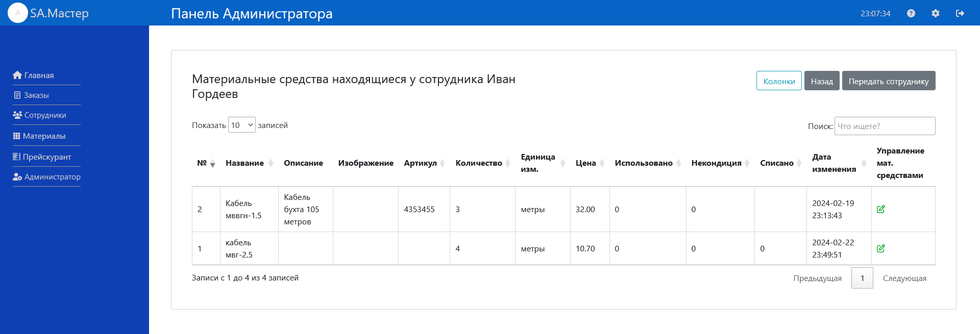
Task: Click the admin user icon beside Администратор
Action: (x=17, y=176)
